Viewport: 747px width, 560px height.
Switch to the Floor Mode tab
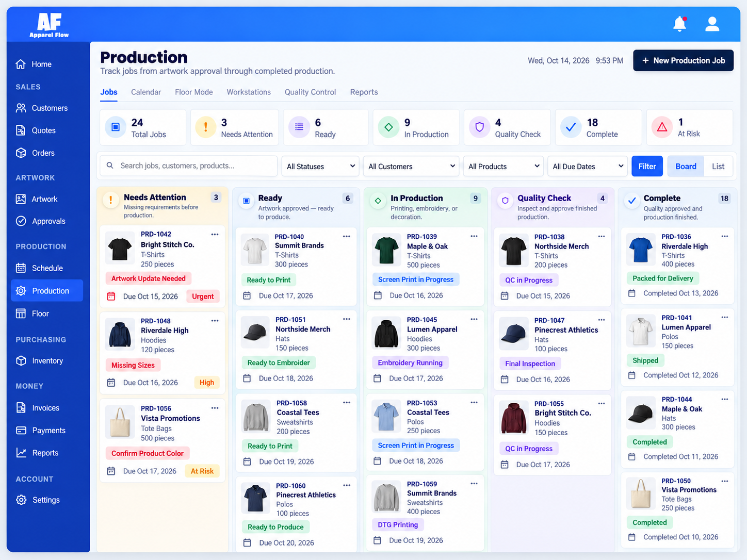click(194, 92)
